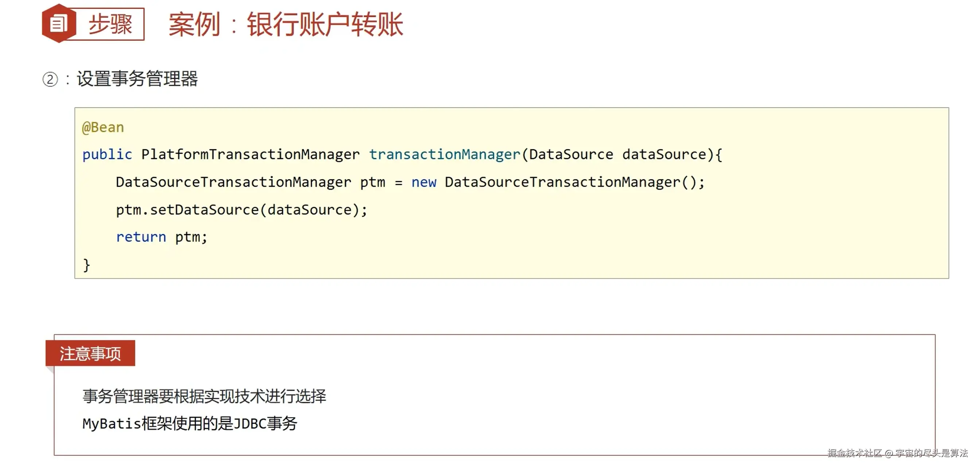Image resolution: width=980 pixels, height=470 pixels.
Task: Click the ptm.setDataSource(dataSource) line
Action: click(x=242, y=210)
